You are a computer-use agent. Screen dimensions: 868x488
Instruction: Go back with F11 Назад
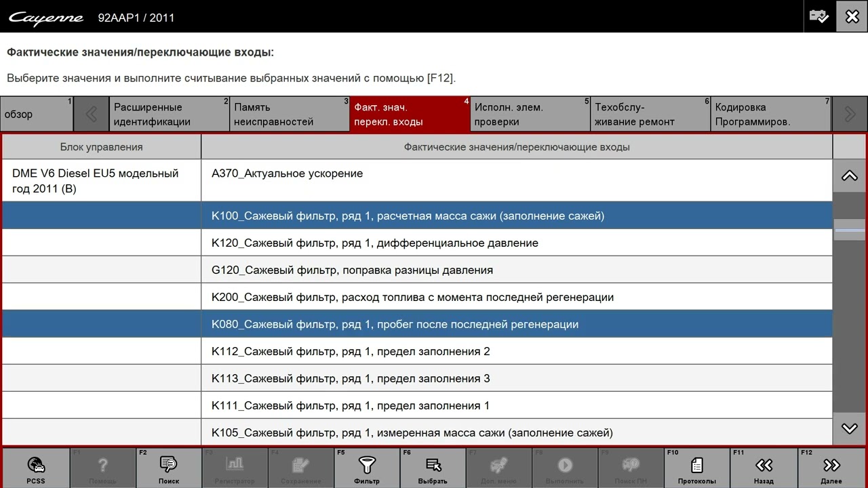pos(764,468)
